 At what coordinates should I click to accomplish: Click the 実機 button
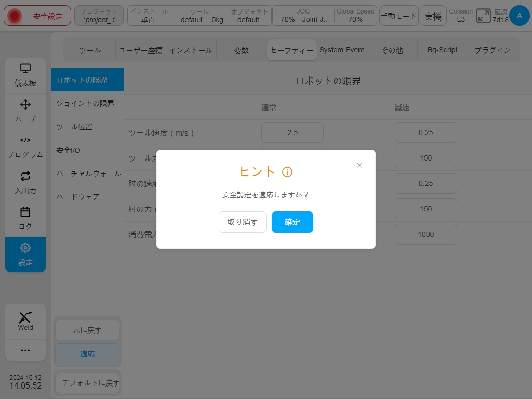(433, 16)
